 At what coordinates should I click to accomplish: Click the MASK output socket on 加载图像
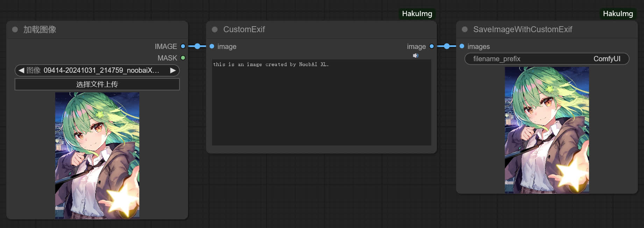tap(183, 58)
